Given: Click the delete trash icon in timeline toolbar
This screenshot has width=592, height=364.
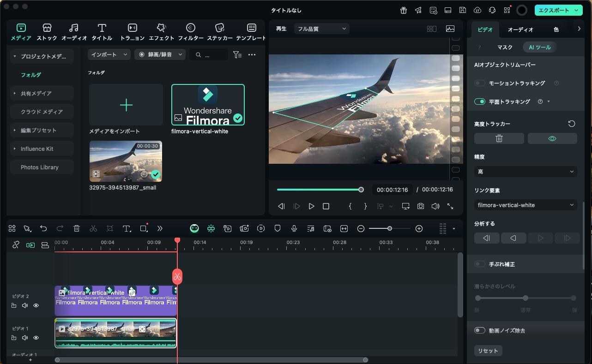Looking at the screenshot, I should (77, 228).
